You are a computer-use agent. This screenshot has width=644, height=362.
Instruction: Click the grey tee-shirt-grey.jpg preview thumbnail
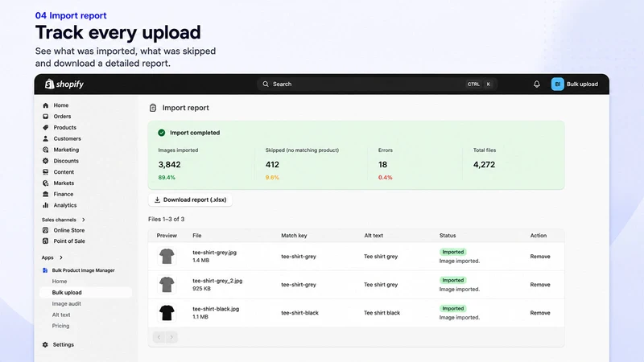[167, 257]
